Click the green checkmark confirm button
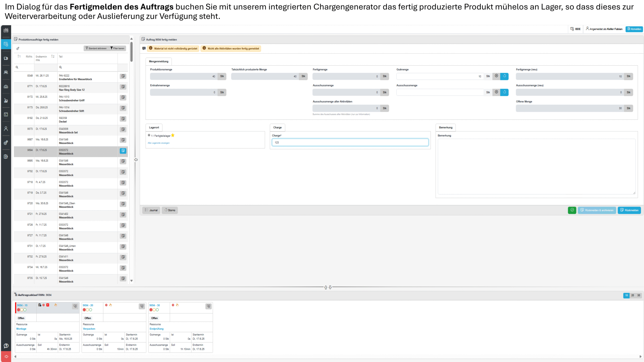 [572, 210]
